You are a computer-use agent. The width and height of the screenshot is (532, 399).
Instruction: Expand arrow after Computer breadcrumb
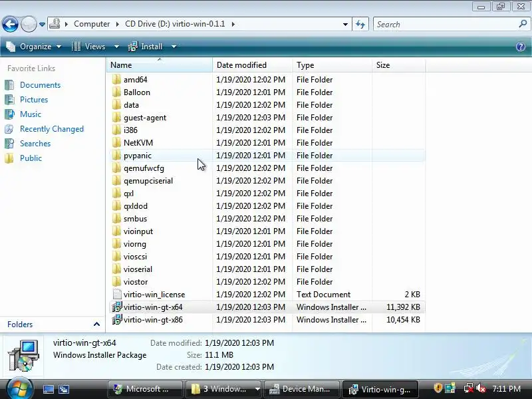[118, 25]
